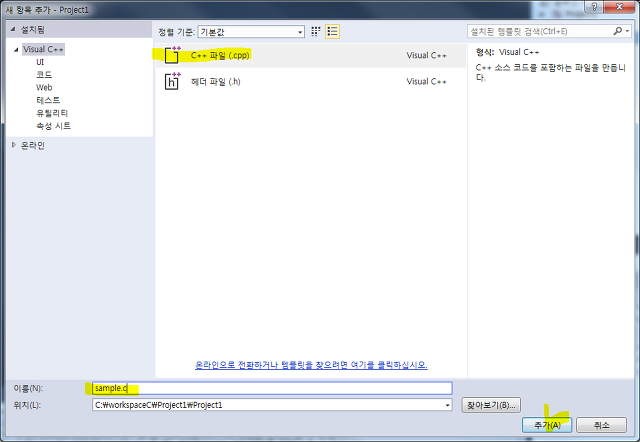Click Visual C++ type in cpp file row
Screen dimensions: 640x442
pyautogui.click(x=427, y=56)
